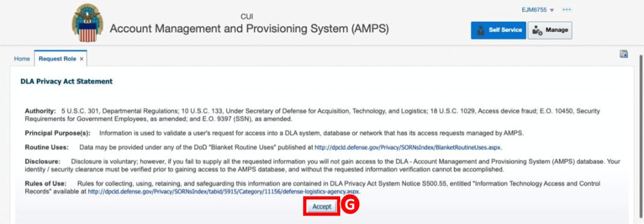Click the EJM6755 username
Screen dimensions: 644x224
[534, 10]
